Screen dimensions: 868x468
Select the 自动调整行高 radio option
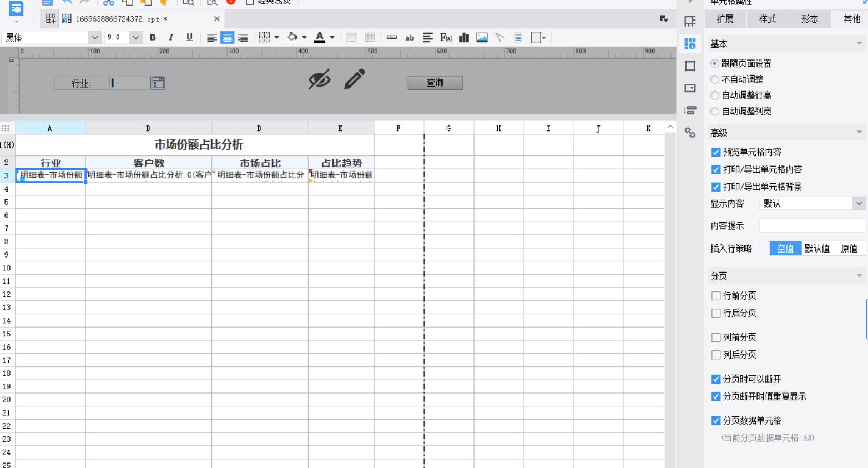pos(715,95)
